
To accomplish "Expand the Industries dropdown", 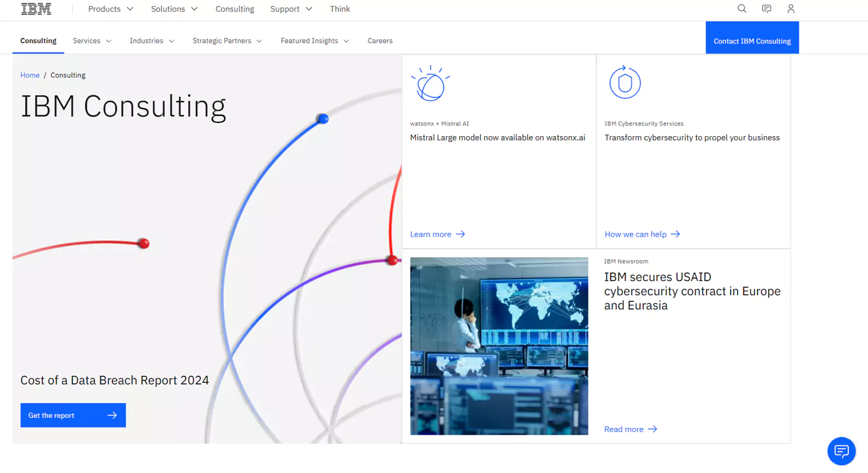I will pos(152,41).
